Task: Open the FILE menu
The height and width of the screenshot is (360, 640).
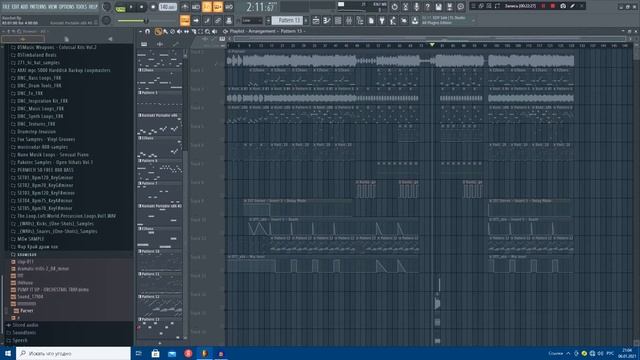Action: [6, 7]
